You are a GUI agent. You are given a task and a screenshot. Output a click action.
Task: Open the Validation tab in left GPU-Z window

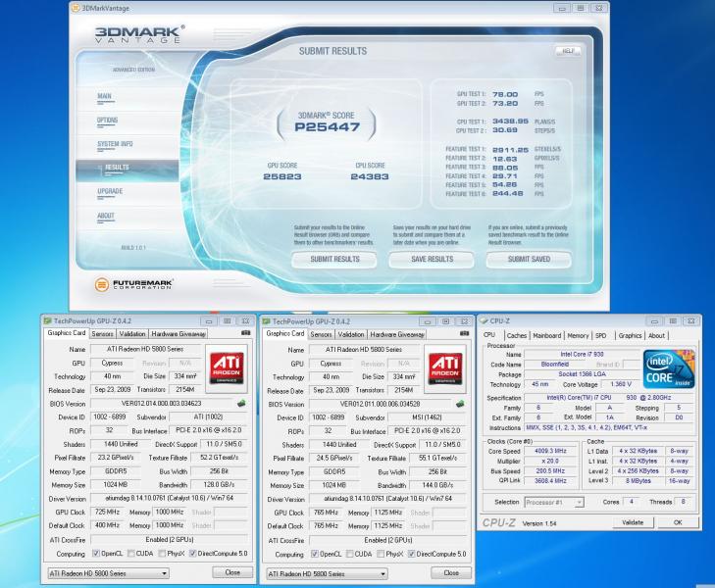pos(132,334)
